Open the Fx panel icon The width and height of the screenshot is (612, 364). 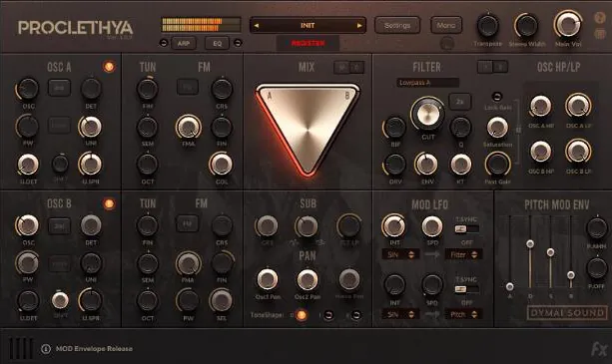599,349
